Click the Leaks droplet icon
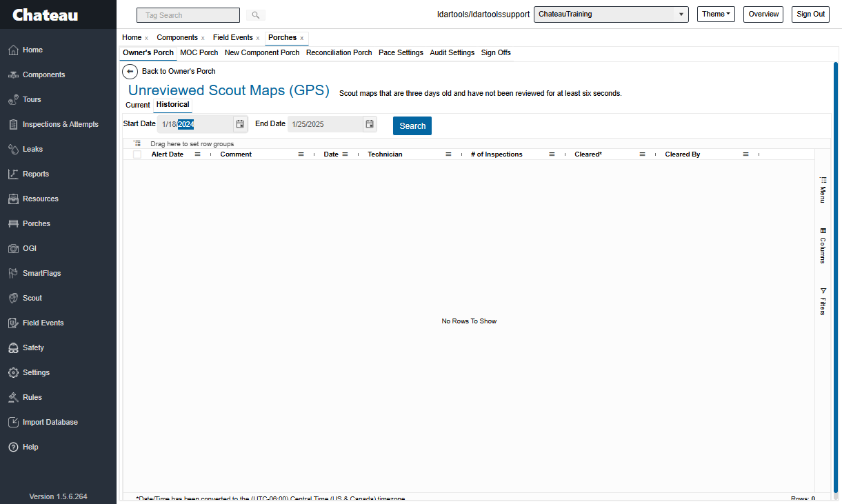The image size is (842, 504). pyautogui.click(x=13, y=149)
